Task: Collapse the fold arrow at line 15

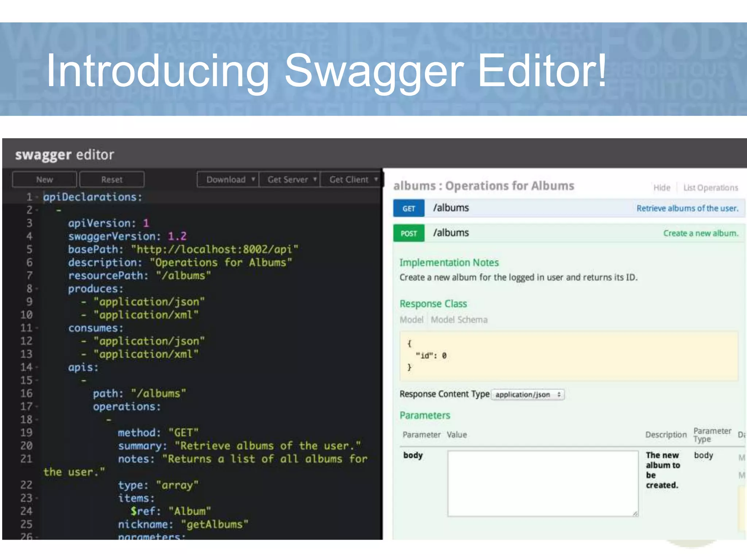Action: click(x=37, y=381)
